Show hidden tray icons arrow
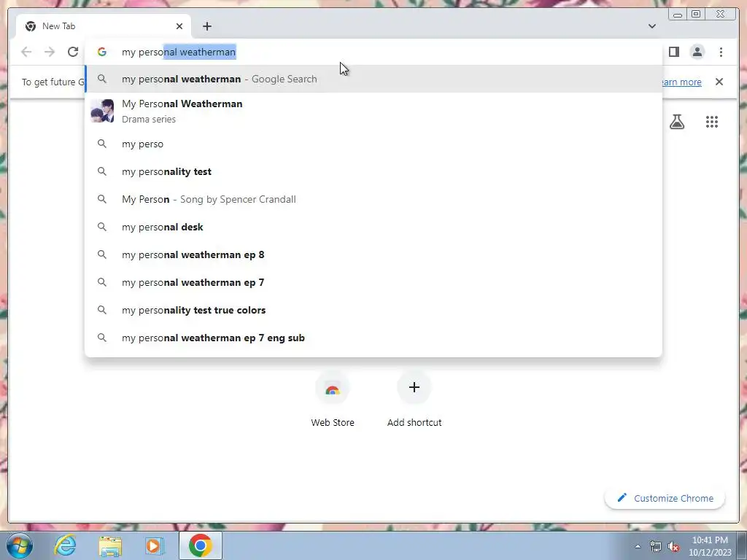 (638, 546)
